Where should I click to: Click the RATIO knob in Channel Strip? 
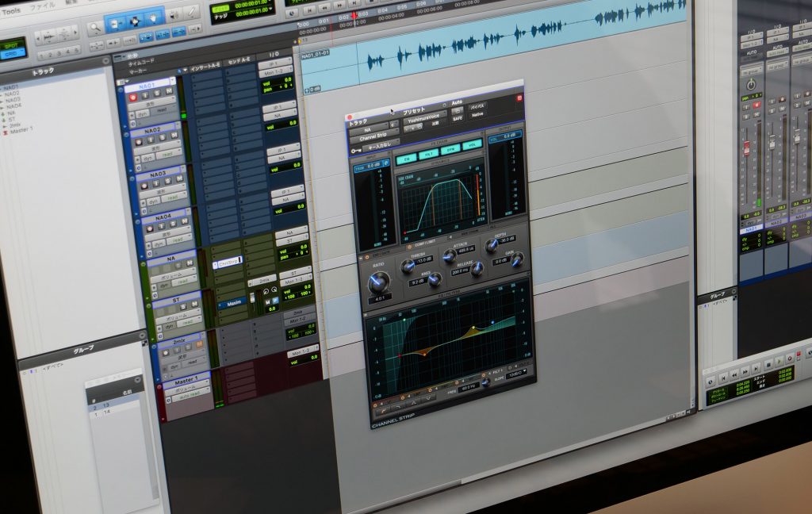click(379, 282)
